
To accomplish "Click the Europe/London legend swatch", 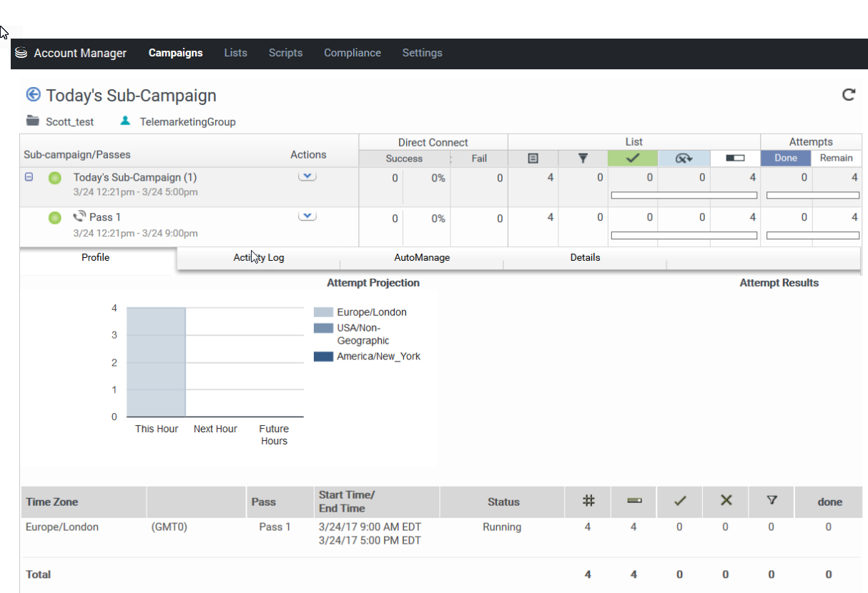I will [x=323, y=312].
